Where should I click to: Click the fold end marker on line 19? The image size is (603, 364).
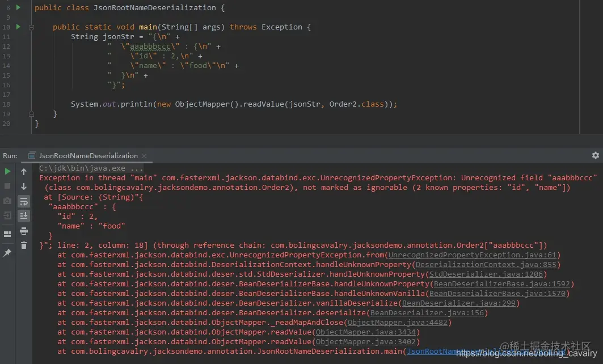click(x=32, y=114)
